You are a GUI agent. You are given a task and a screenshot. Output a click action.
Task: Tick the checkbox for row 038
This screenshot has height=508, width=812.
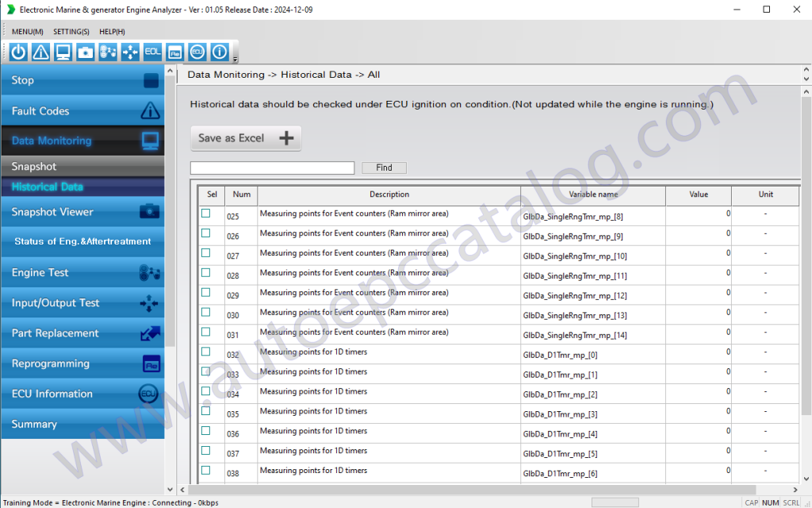pyautogui.click(x=205, y=470)
